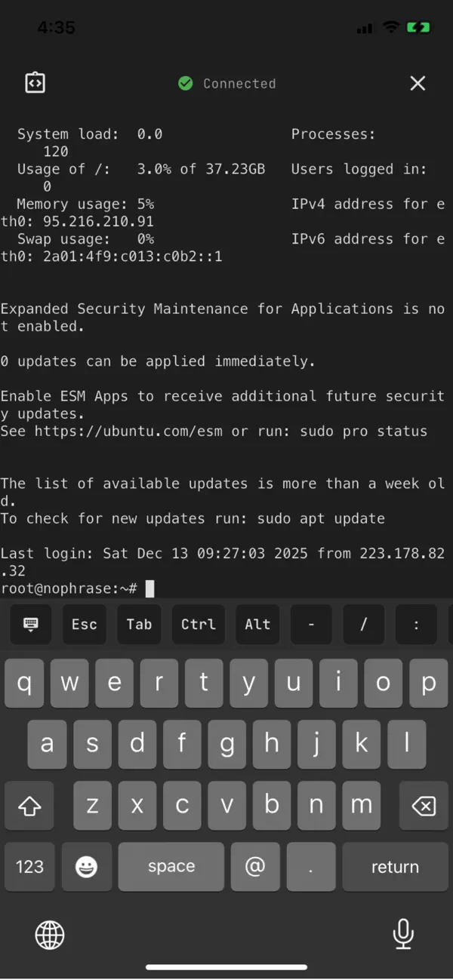Toggle the Ctrl modifier key
The width and height of the screenshot is (453, 980).
pyautogui.click(x=198, y=624)
